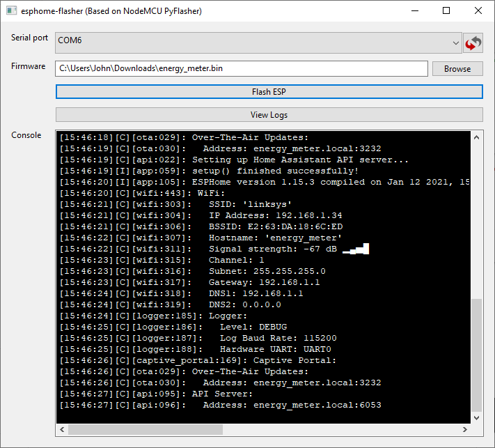The image size is (495, 448).
Task: Click the "[logger:185]: Logger:" log line
Action: click(153, 316)
